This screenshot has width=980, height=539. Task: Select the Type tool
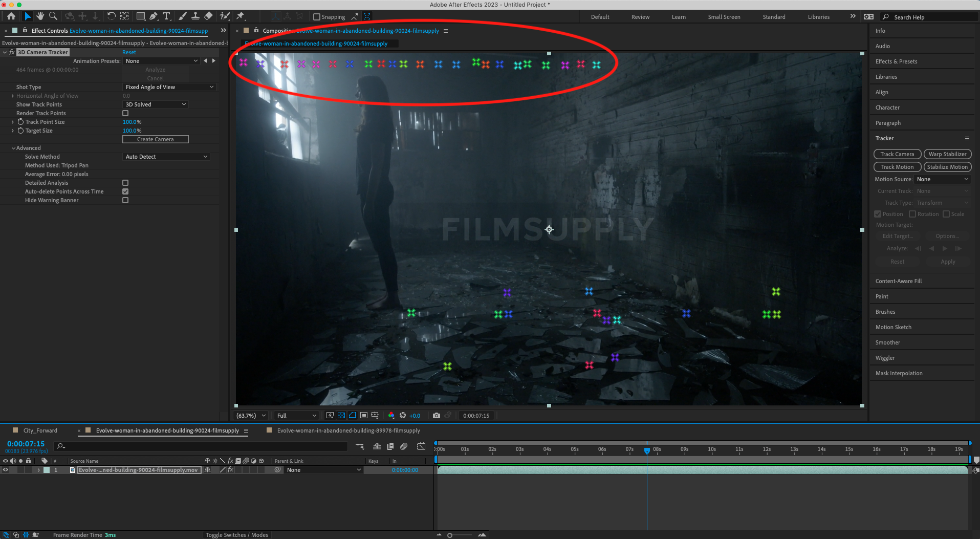166,16
